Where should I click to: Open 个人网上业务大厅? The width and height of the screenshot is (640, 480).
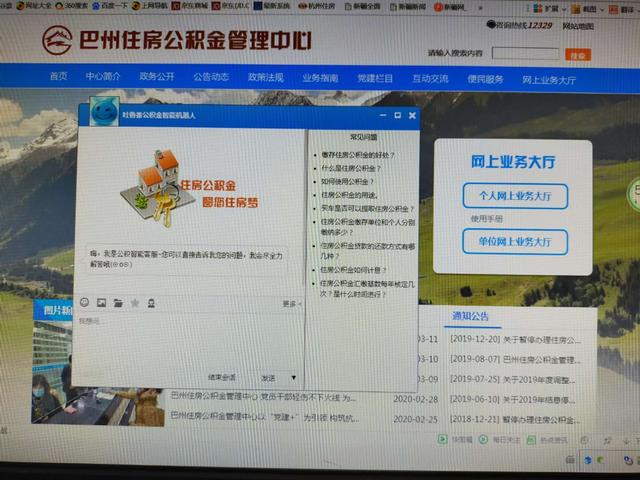[x=515, y=196]
